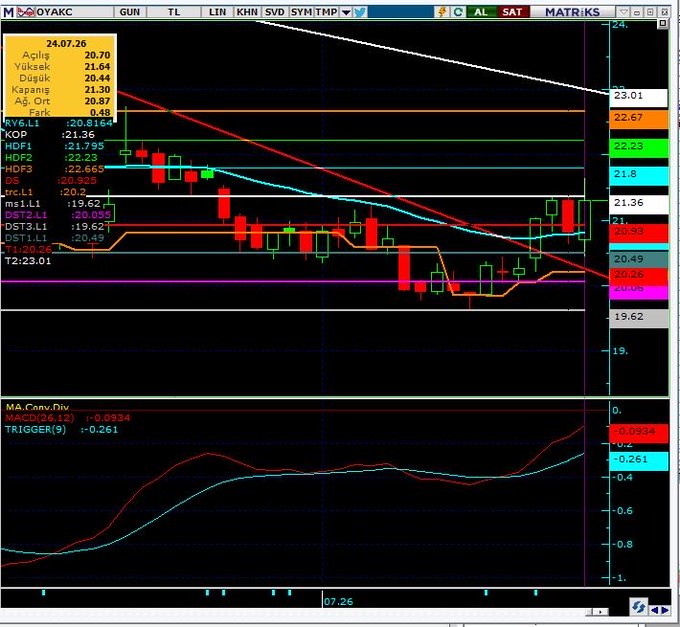This screenshot has height=627, width=680.
Task: Click the orange 22.67 price label
Action: 638,119
